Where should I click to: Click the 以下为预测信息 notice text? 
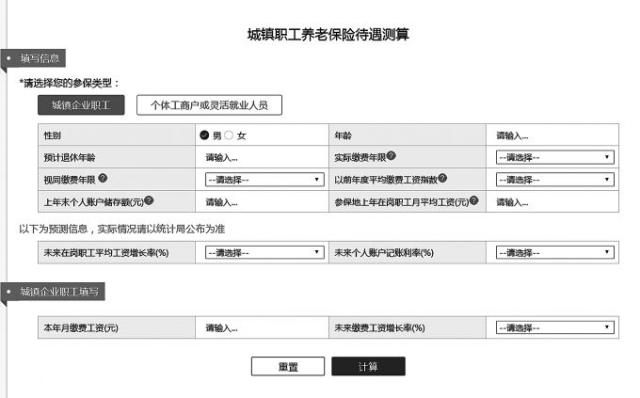(122, 229)
